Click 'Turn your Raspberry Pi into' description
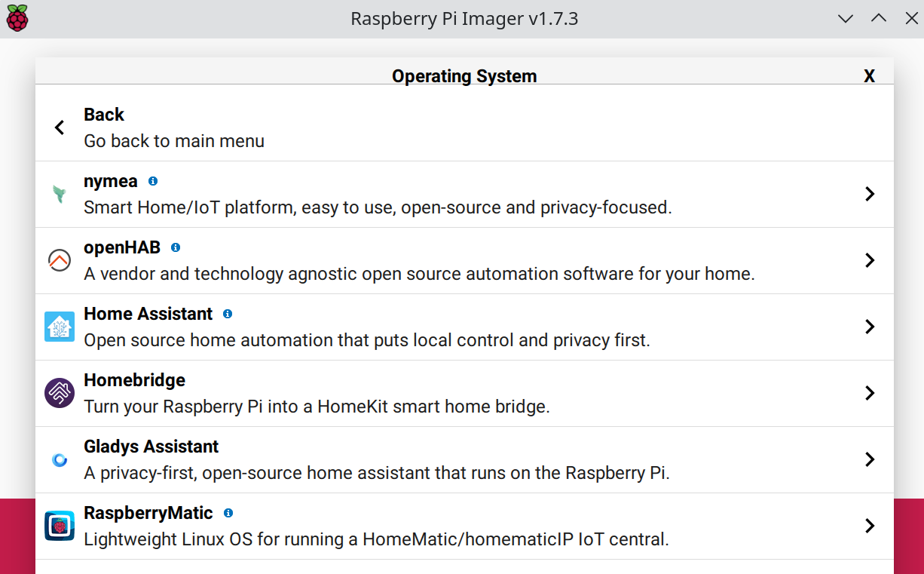 [x=317, y=407]
